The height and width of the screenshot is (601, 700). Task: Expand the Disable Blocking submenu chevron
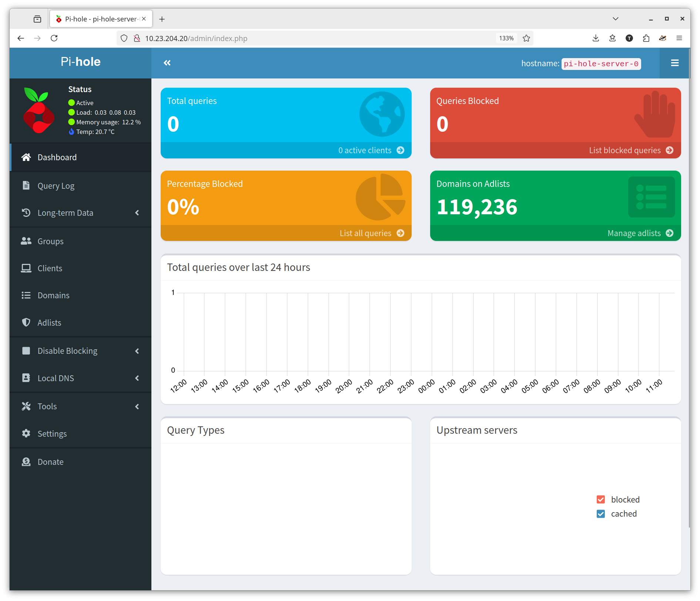(x=137, y=351)
